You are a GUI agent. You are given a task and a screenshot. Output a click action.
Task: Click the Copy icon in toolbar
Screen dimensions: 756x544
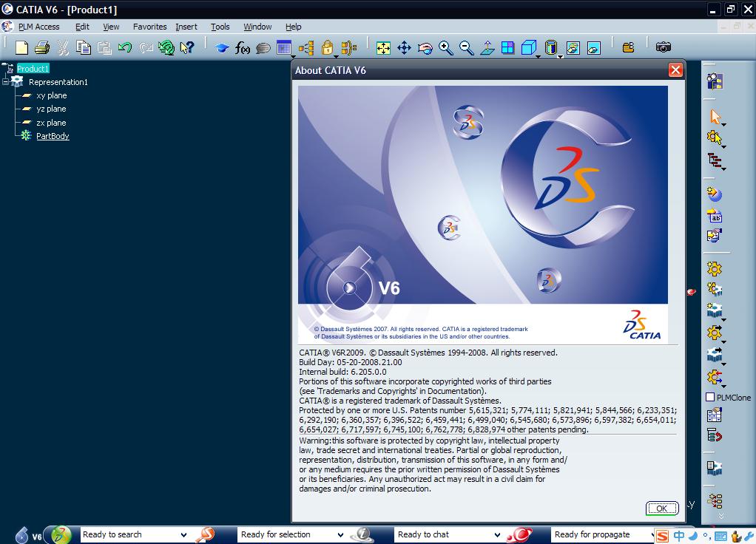84,48
